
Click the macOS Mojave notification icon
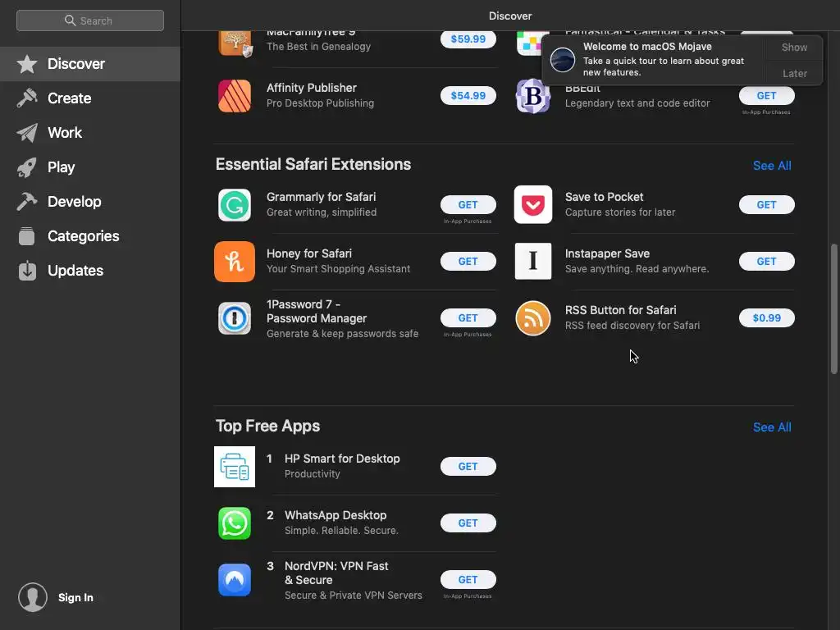coord(563,59)
